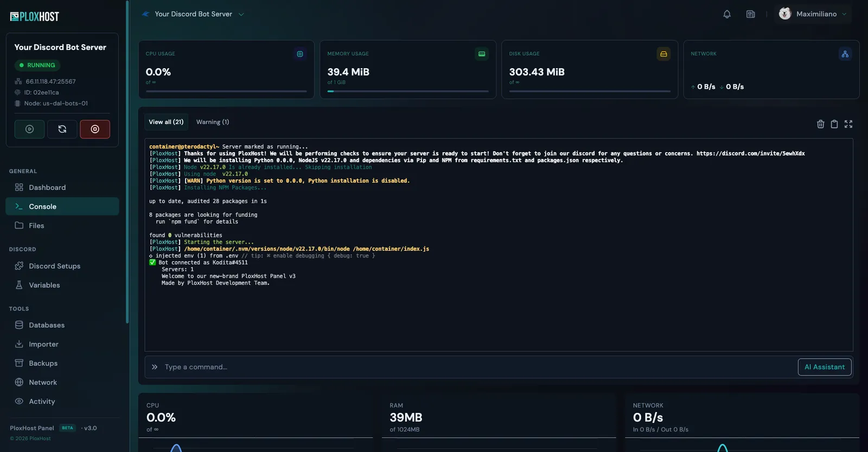
Task: Select the View all (21) tab
Action: point(166,122)
